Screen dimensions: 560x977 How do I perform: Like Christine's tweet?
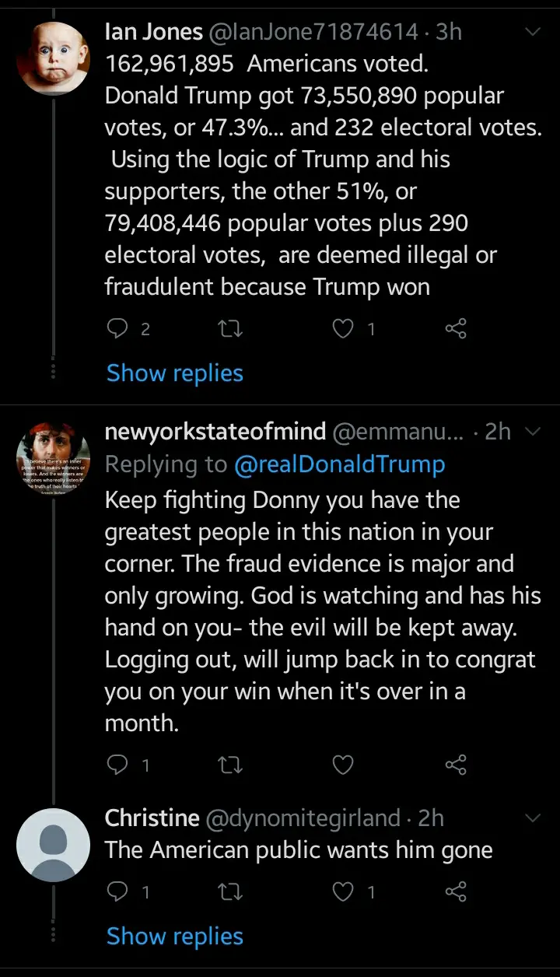tap(343, 891)
